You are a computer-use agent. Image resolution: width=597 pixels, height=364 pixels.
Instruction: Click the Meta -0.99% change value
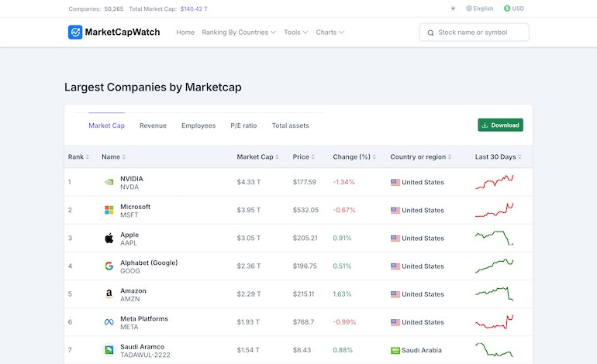pyautogui.click(x=344, y=322)
